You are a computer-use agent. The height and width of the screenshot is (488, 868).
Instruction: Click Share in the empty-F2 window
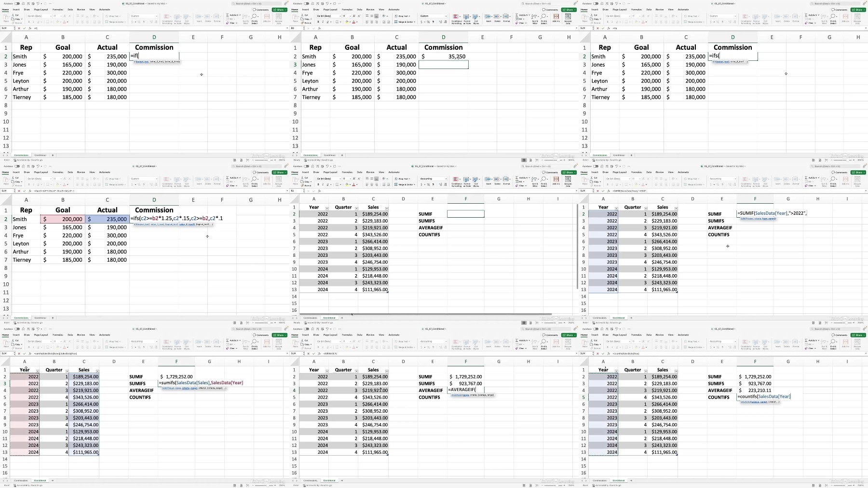pos(570,172)
